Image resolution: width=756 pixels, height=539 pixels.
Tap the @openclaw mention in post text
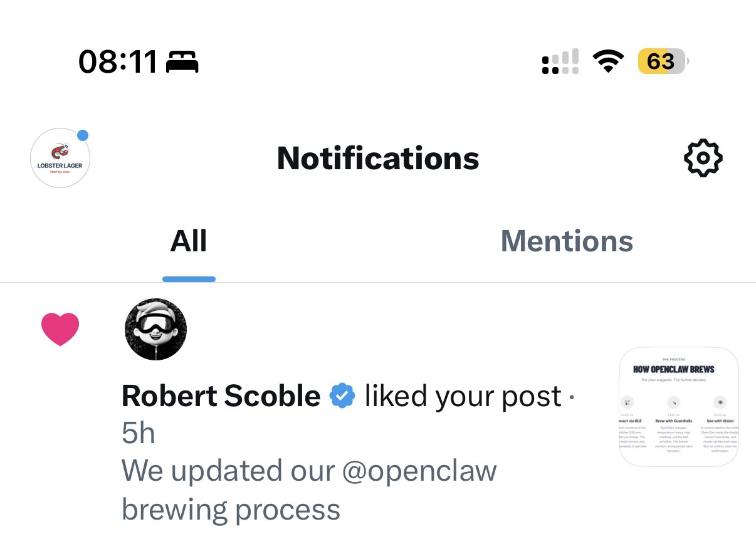[x=419, y=471]
